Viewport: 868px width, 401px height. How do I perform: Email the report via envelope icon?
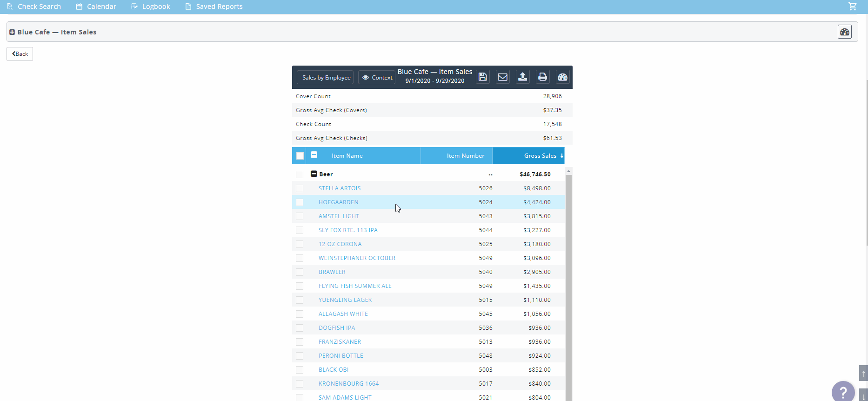point(502,77)
